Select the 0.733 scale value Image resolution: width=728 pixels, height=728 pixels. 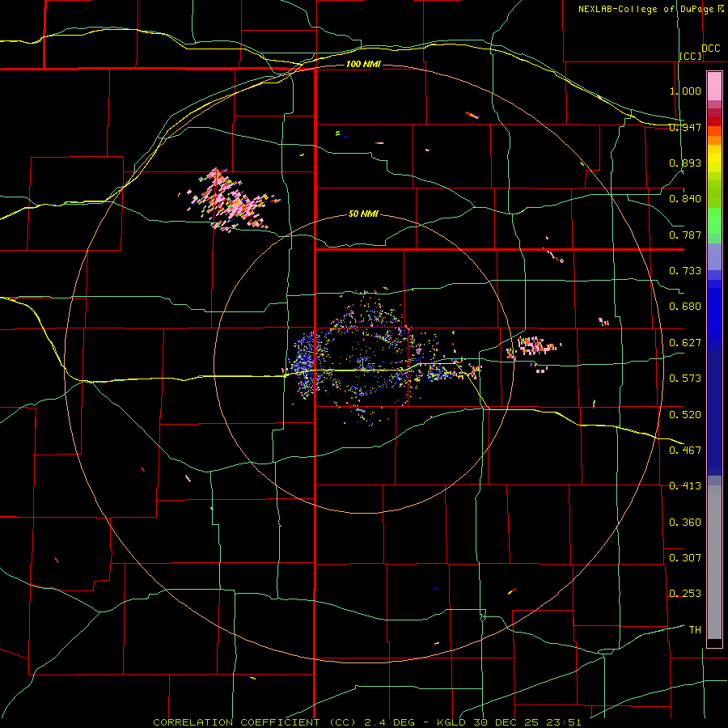click(x=685, y=271)
